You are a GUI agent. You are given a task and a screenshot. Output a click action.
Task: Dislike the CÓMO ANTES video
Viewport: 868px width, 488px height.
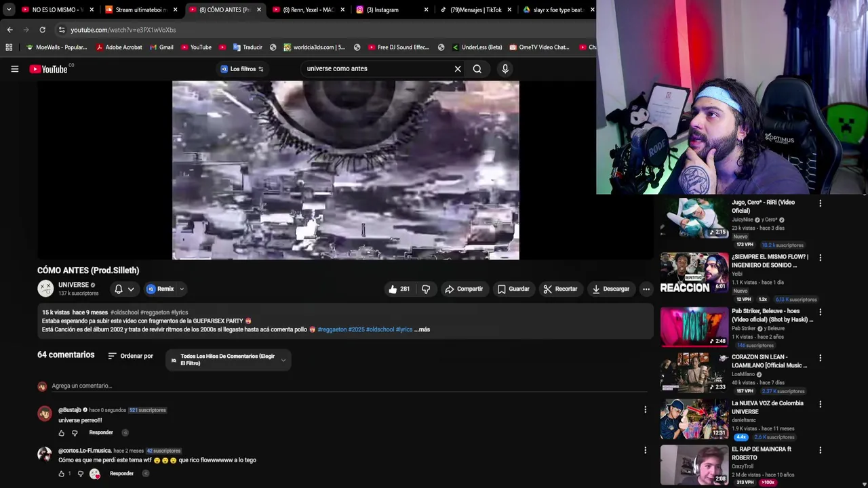point(426,289)
